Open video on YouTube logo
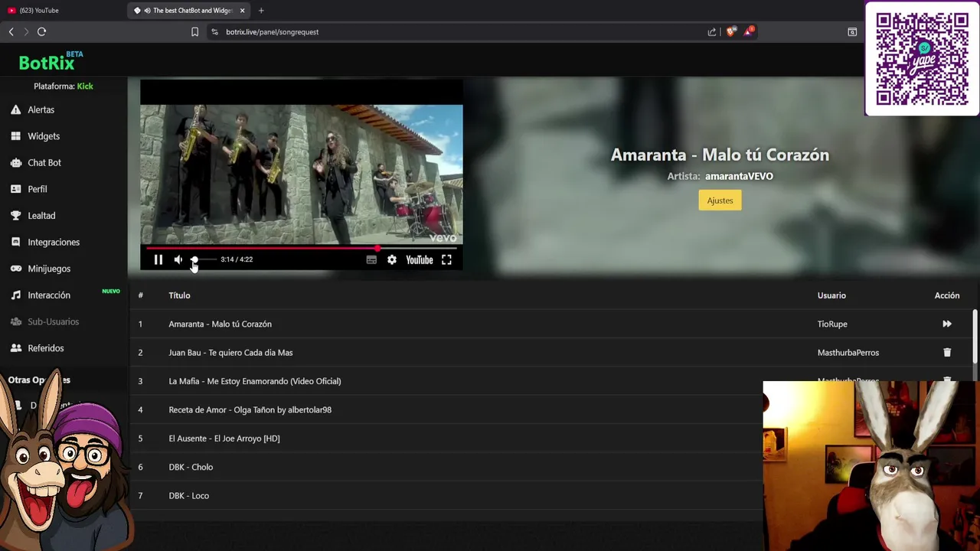 pyautogui.click(x=420, y=260)
